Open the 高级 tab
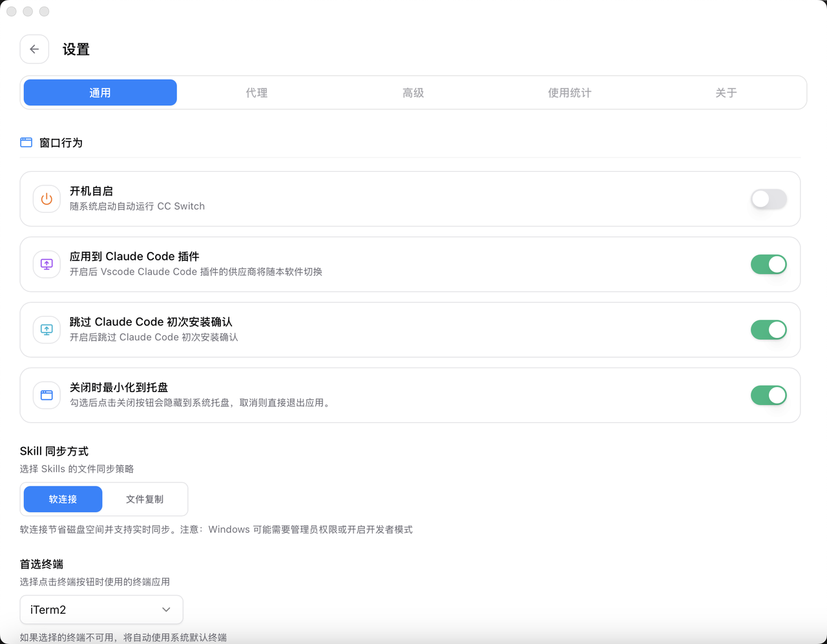Viewport: 827px width, 644px height. point(413,93)
